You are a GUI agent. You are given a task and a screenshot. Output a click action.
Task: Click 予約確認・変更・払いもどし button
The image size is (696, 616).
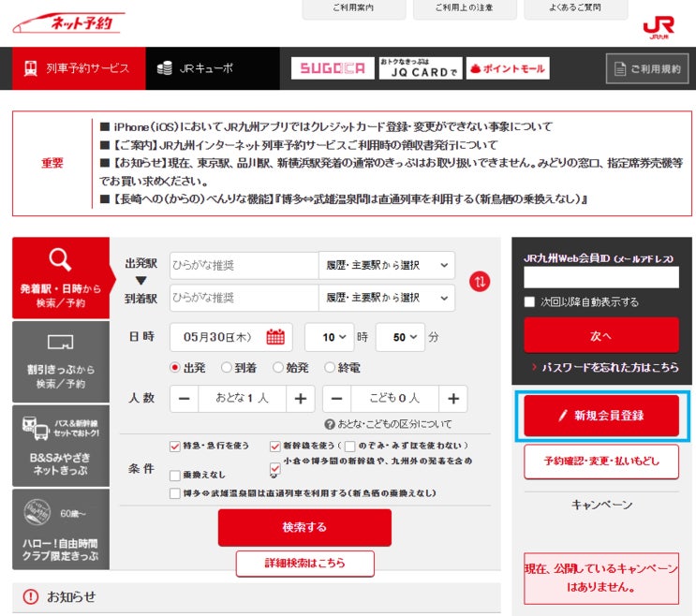click(x=601, y=462)
